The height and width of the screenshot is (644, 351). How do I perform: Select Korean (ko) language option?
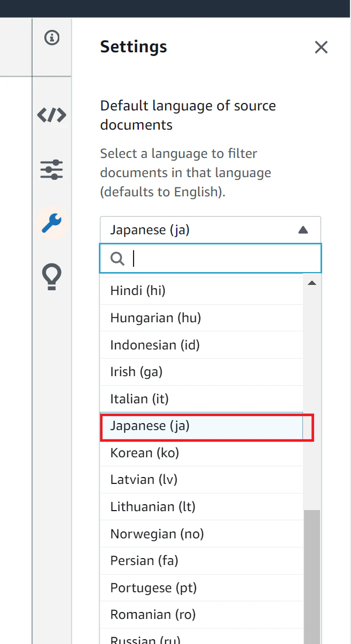tap(201, 453)
